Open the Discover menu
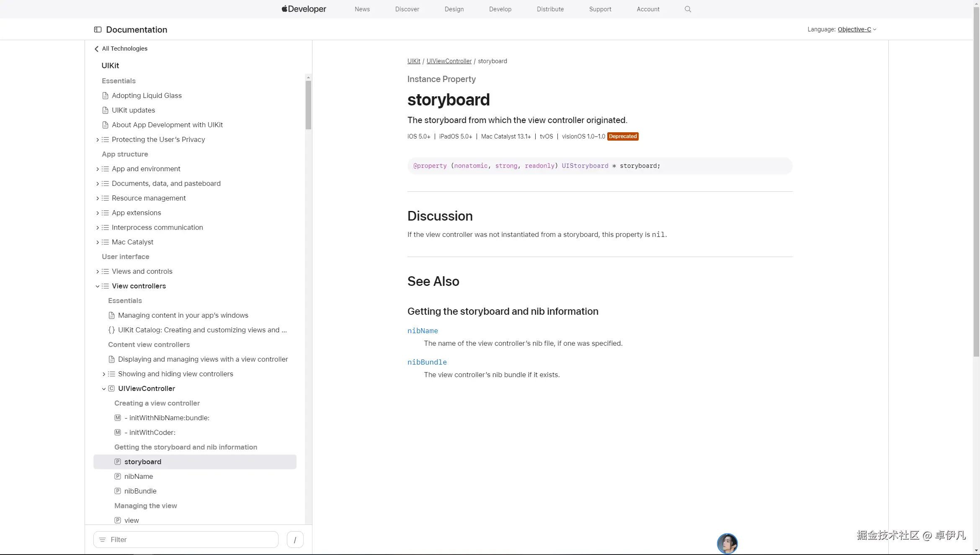This screenshot has height=555, width=980. tap(407, 9)
